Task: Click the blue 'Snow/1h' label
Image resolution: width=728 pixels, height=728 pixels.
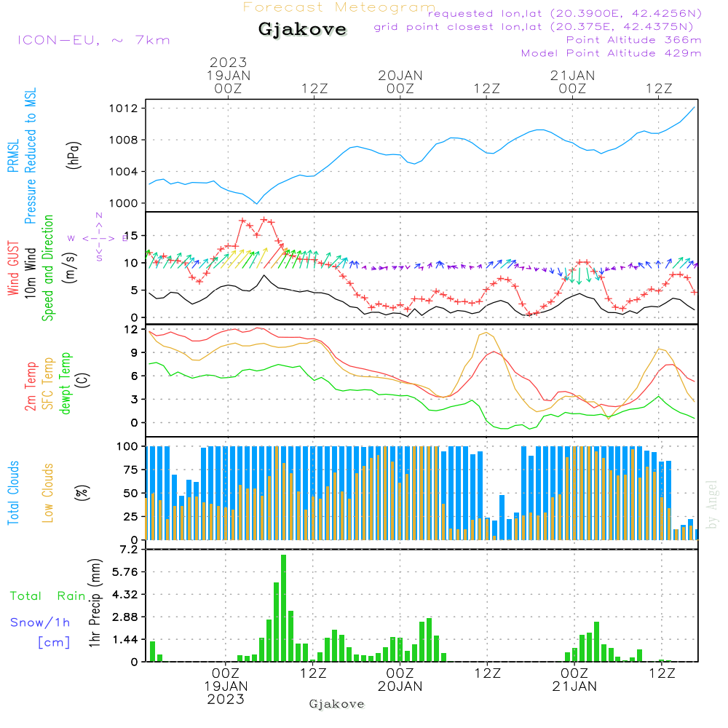Action: tap(40, 622)
